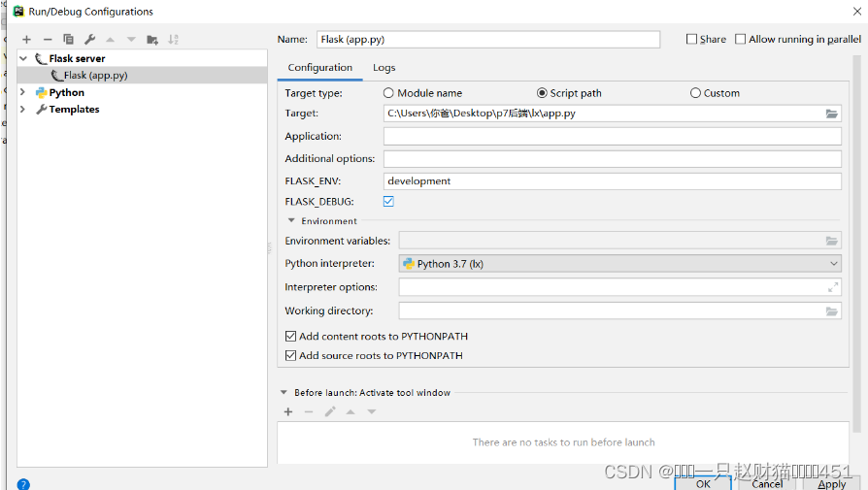Viewport: 868px width, 490px height.
Task: Open edit templates wrench icon
Action: (89, 39)
